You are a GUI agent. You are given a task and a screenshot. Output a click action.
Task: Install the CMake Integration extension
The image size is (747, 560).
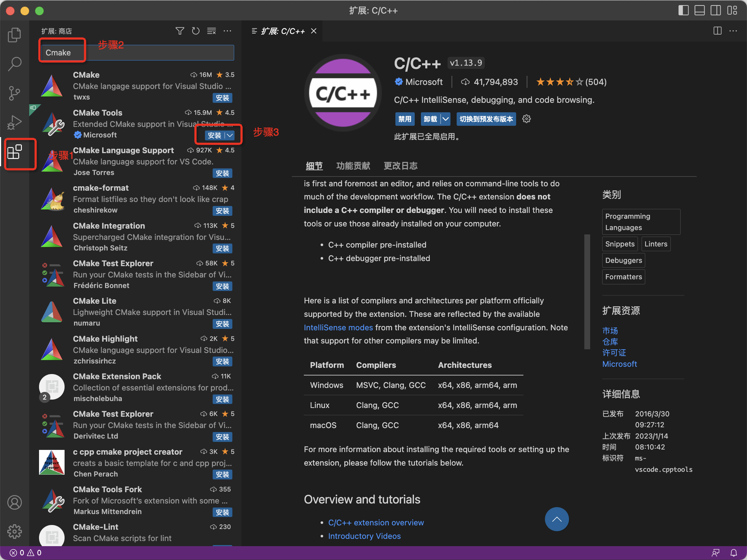click(222, 249)
